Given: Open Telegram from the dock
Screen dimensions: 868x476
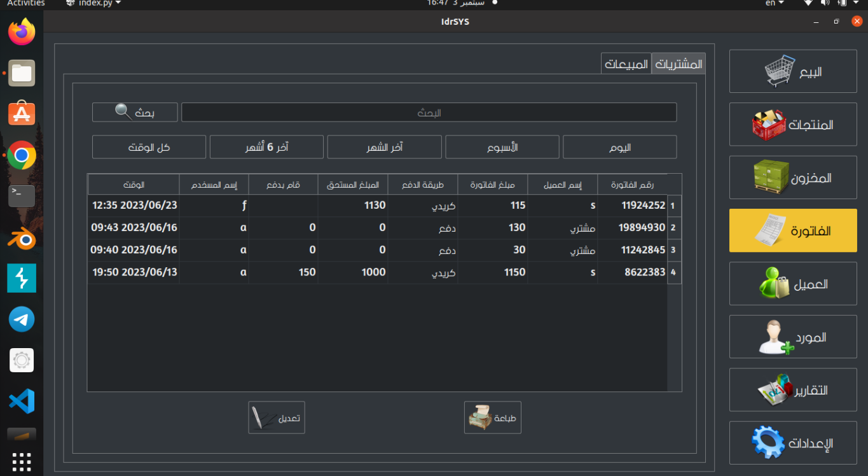Looking at the screenshot, I should (22, 319).
